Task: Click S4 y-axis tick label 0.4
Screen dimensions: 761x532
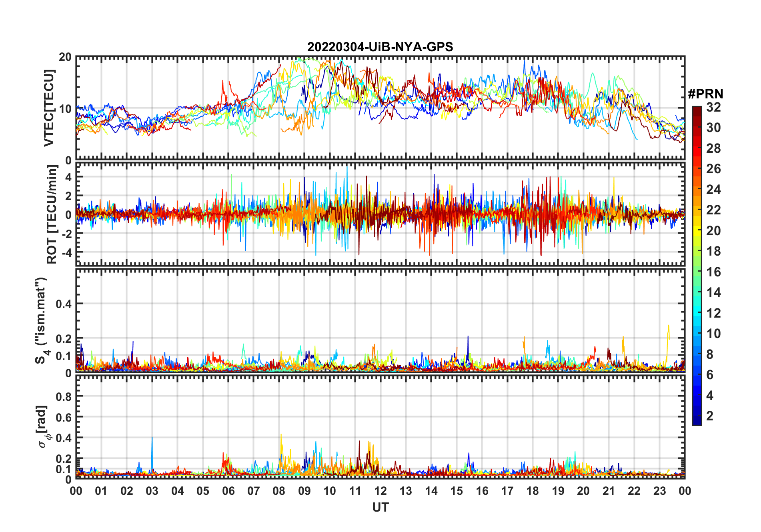Action: (64, 304)
